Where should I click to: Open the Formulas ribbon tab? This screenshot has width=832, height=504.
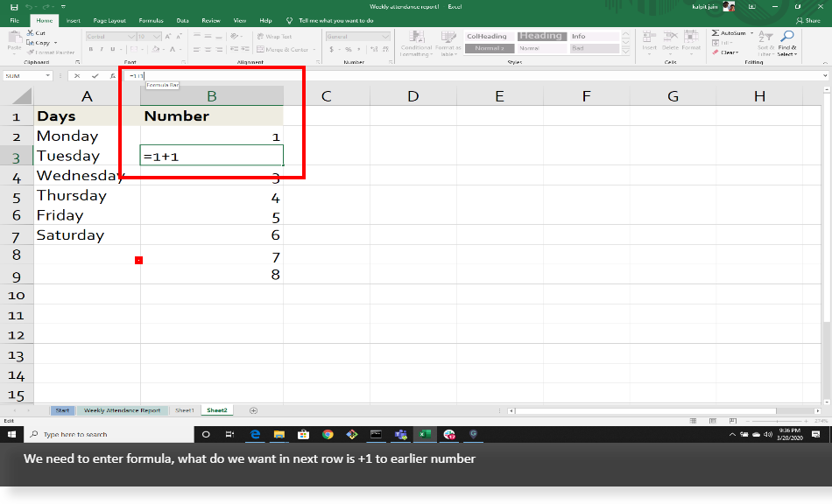(151, 21)
